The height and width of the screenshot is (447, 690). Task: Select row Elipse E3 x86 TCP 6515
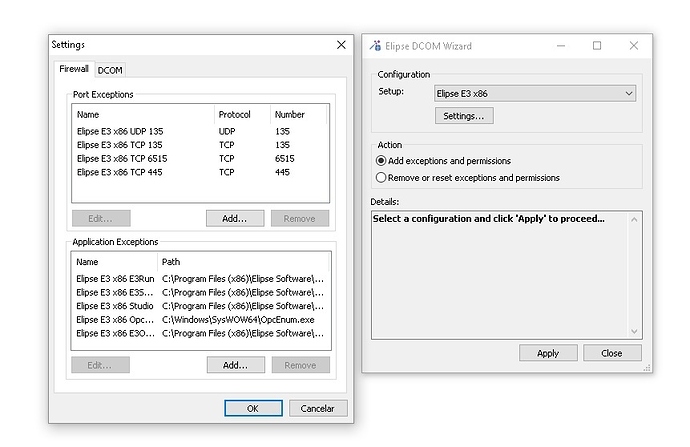[200, 159]
